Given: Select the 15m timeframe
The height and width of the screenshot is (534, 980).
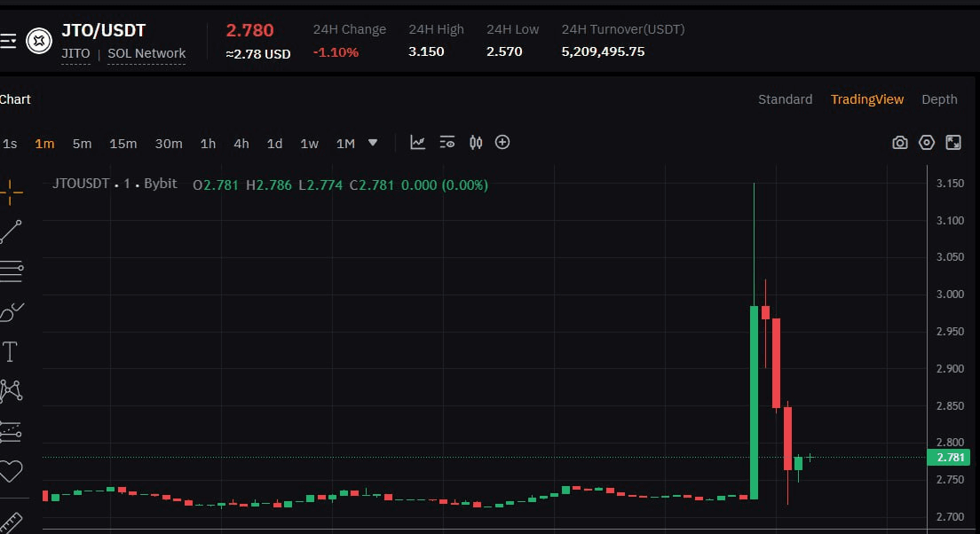Looking at the screenshot, I should point(123,144).
